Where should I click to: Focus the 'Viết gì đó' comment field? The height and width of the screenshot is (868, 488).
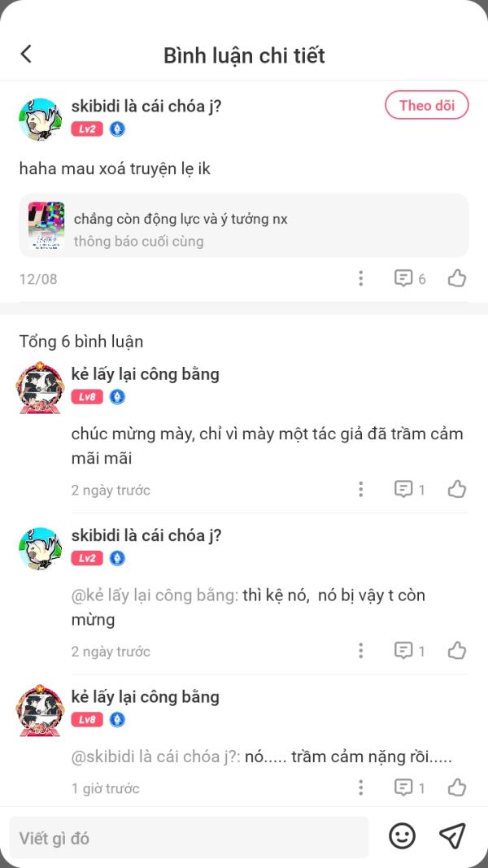[x=189, y=838]
